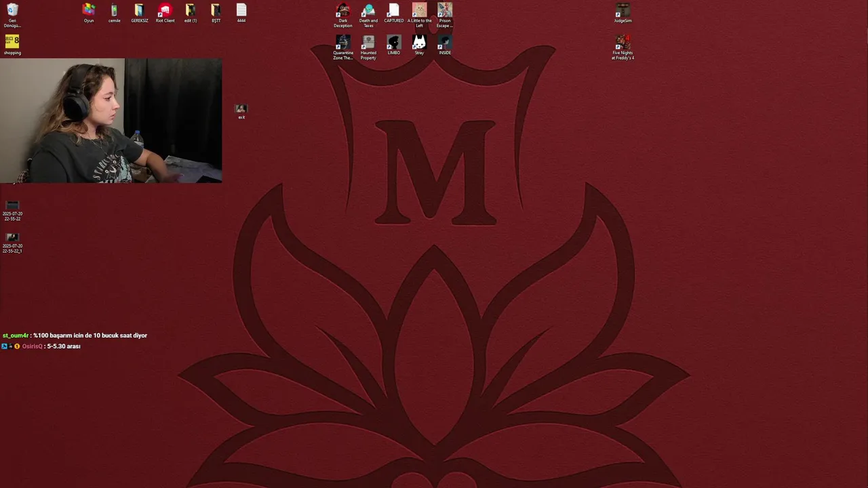
Task: Select the 2025-07-20 22-55-22 file
Action: 12,211
